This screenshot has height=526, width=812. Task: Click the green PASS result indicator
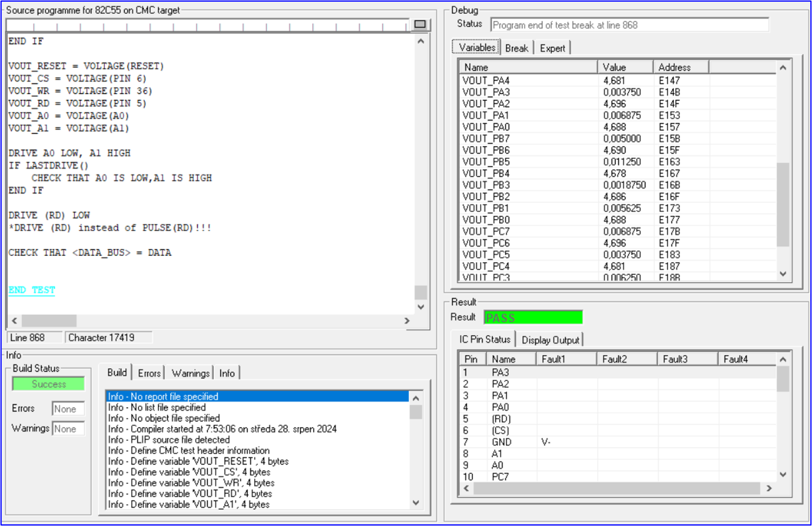[x=533, y=318]
